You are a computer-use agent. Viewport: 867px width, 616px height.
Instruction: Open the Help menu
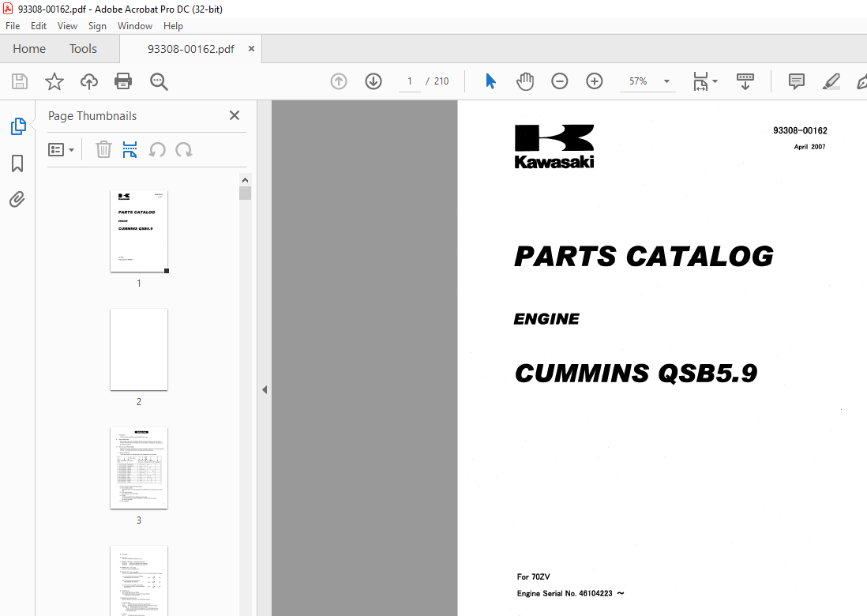[173, 26]
